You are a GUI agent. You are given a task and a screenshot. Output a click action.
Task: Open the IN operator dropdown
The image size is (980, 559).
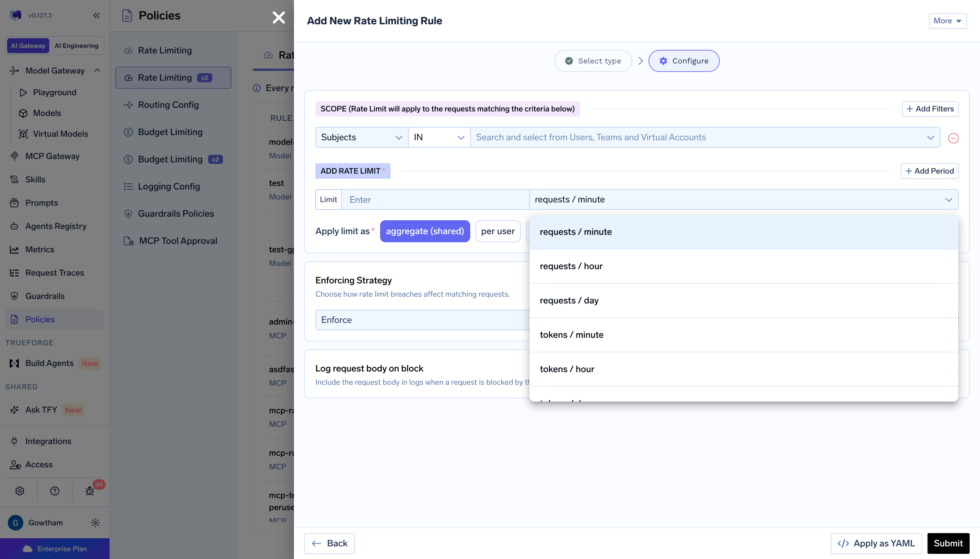pos(439,137)
